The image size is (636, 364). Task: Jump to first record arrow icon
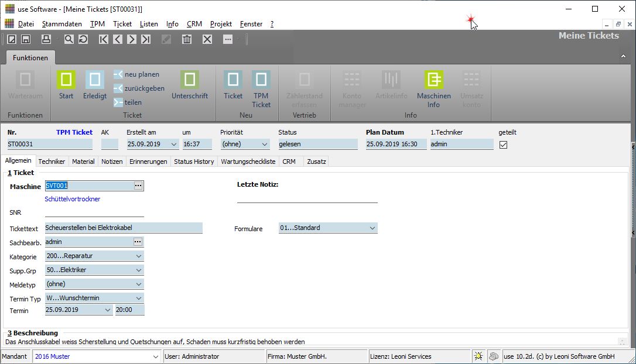pos(104,39)
